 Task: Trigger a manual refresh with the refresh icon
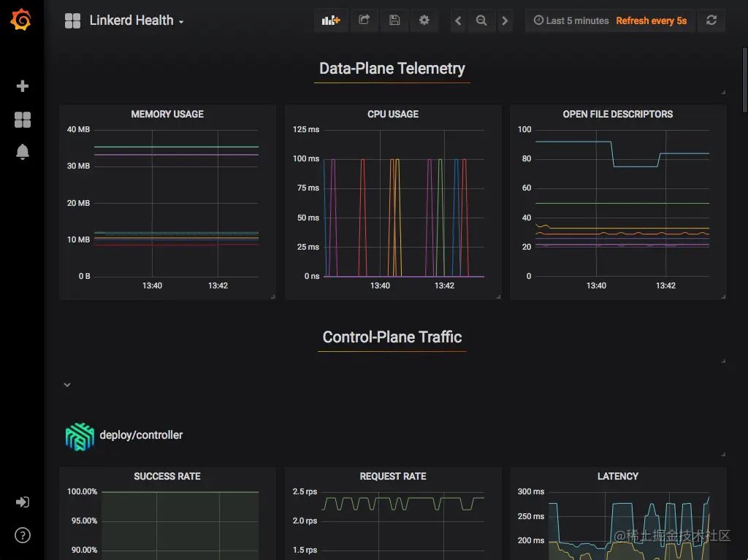pyautogui.click(x=711, y=20)
